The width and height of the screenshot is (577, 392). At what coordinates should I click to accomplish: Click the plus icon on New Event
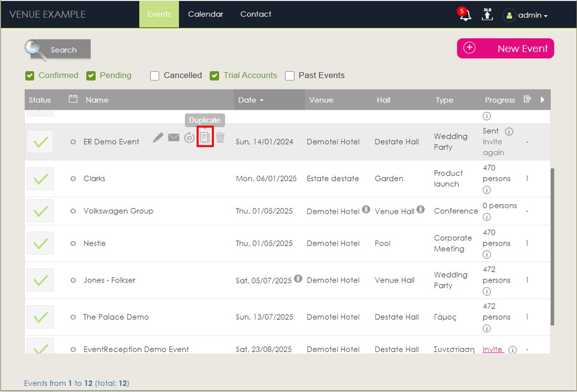[x=469, y=48]
